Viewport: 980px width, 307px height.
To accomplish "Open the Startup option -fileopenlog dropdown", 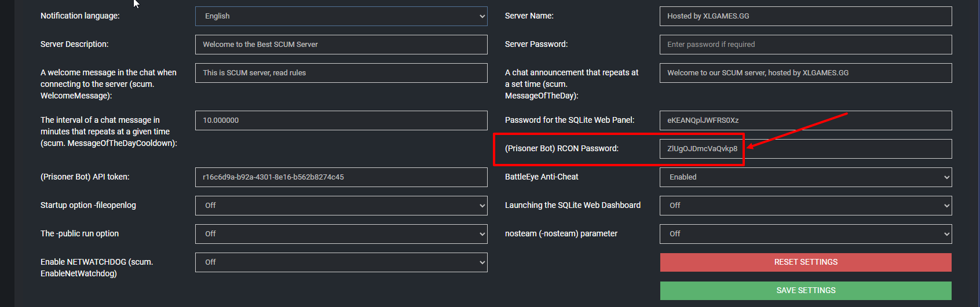I will (x=341, y=206).
